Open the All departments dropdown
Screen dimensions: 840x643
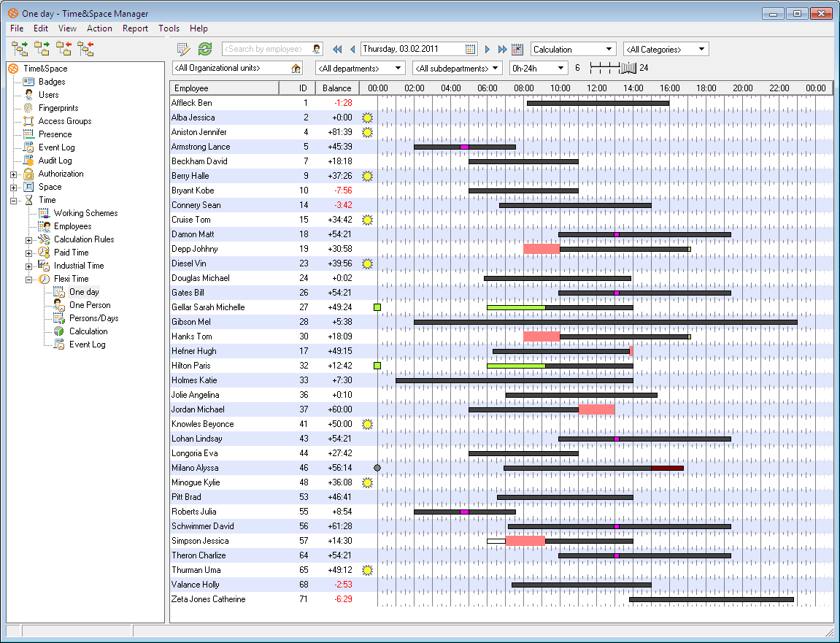coord(360,68)
